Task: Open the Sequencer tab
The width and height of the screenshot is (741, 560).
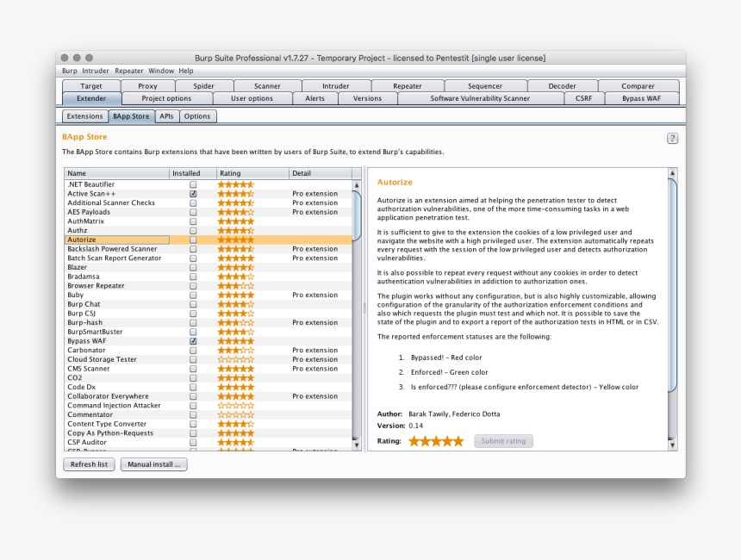Action: [x=485, y=85]
